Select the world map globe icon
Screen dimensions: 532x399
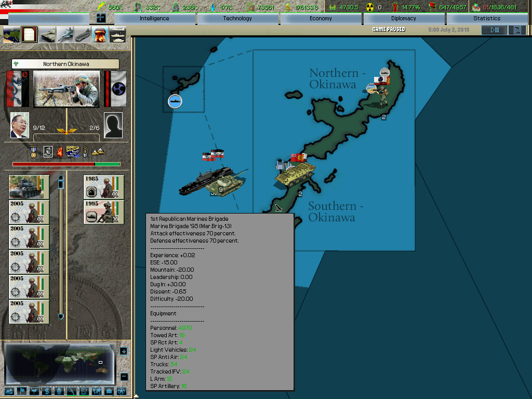click(x=12, y=35)
